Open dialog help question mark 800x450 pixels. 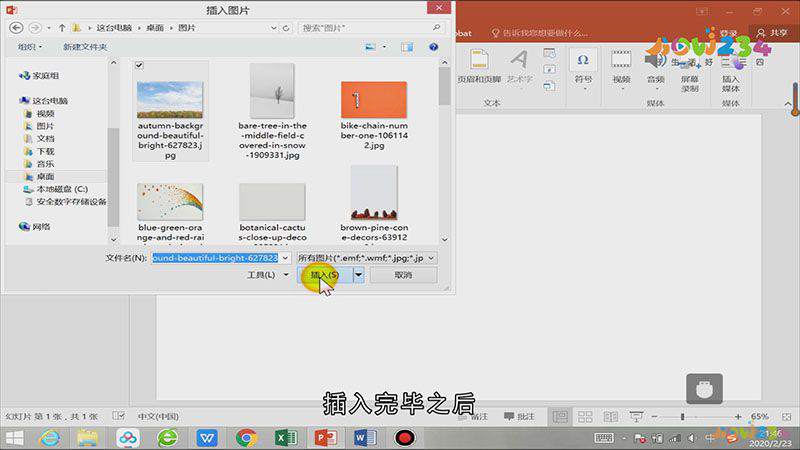[434, 47]
